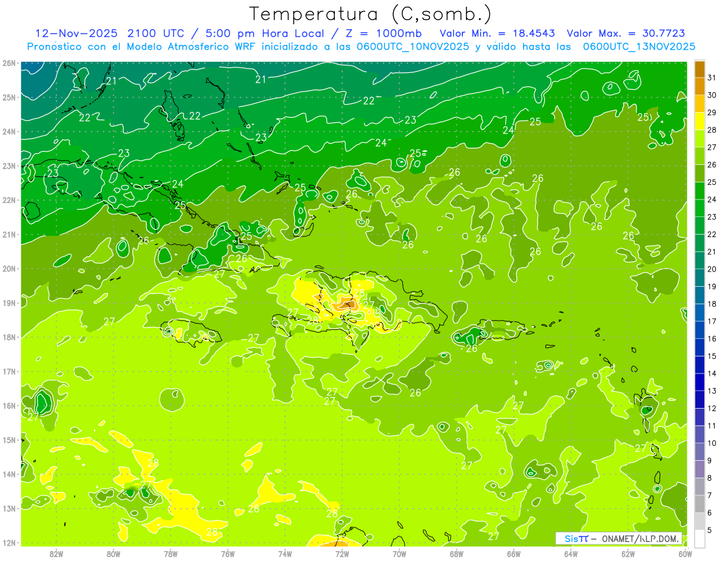Click the "13N" latitude axis label
This screenshot has height=562, width=728.
[8, 509]
